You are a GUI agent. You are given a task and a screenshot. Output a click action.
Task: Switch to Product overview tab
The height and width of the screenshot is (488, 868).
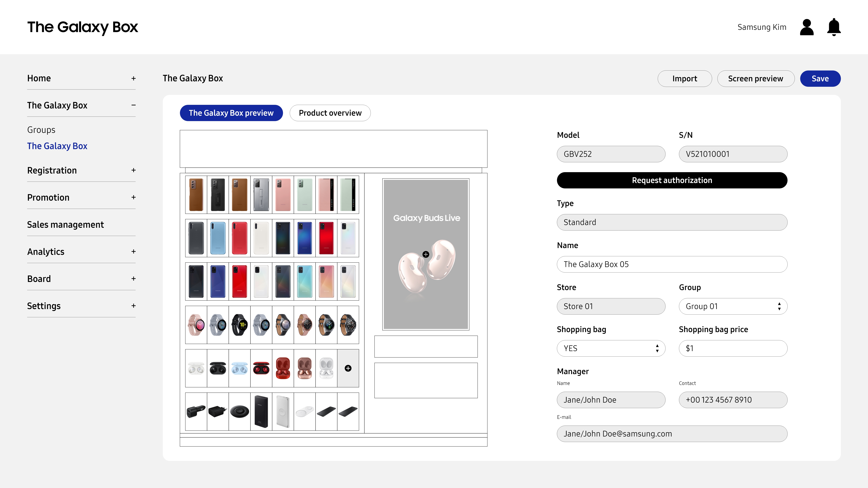(x=330, y=113)
